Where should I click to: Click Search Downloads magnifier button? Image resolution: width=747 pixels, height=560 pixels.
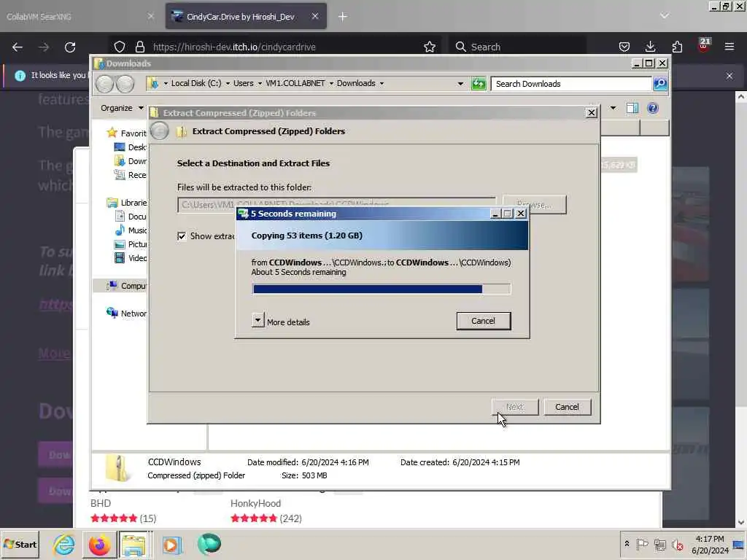click(659, 84)
